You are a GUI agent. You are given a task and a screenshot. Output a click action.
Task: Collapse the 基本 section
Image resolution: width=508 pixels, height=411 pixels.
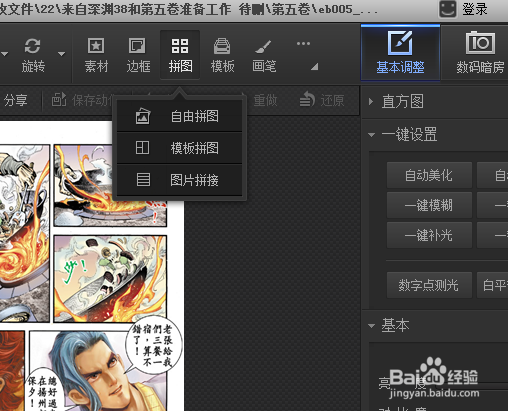pyautogui.click(x=371, y=325)
